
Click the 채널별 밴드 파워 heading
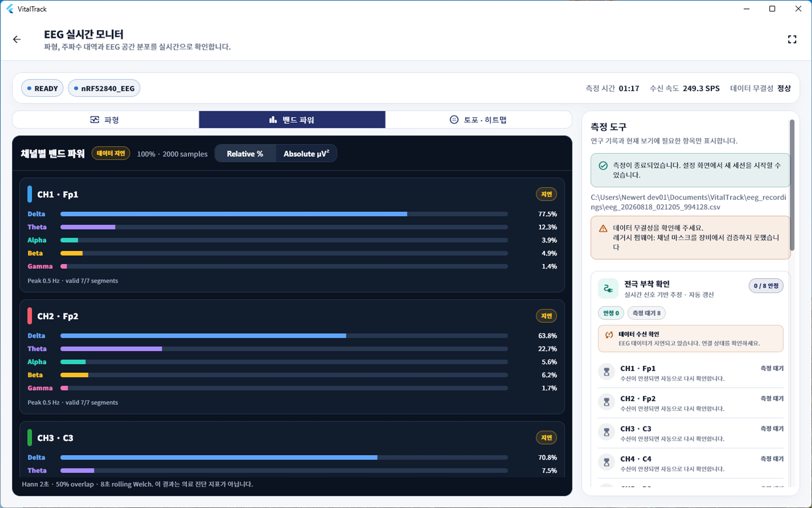coord(53,154)
